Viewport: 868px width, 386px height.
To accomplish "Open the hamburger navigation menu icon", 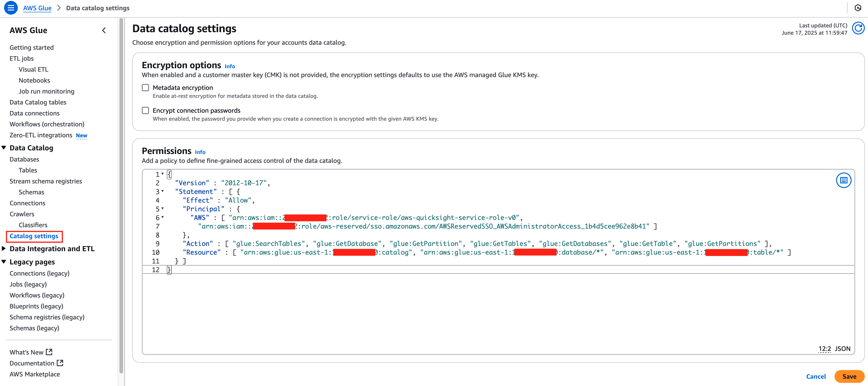I will [x=11, y=8].
